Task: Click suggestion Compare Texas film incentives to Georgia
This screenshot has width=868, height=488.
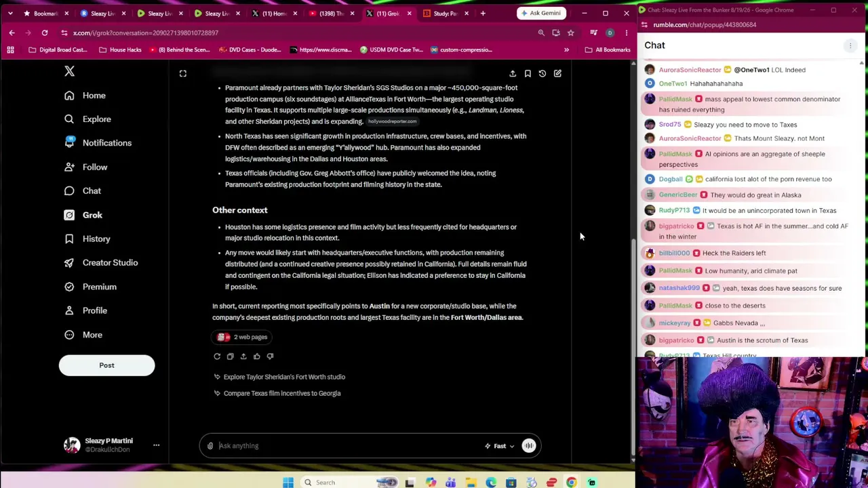Action: (x=277, y=393)
